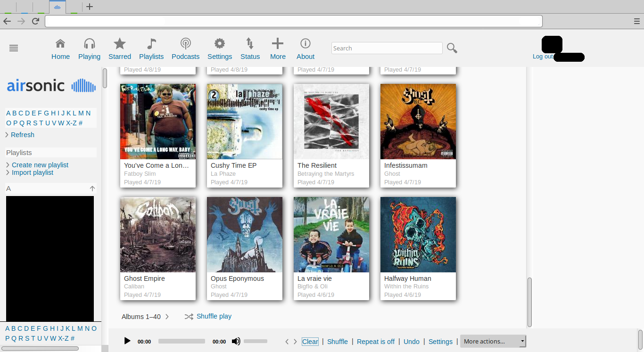Open Podcasts from the top navigation
This screenshot has height=352, width=644.
[185, 49]
